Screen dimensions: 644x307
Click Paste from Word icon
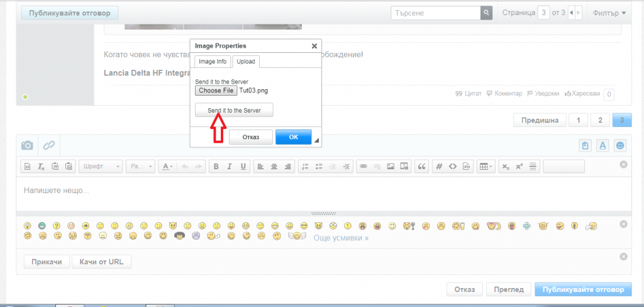69,167
